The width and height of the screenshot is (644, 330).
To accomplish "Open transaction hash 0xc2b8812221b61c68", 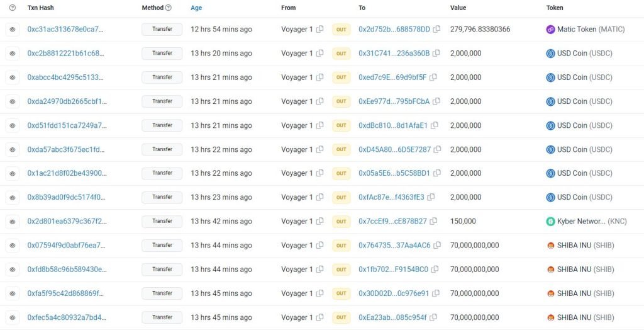I will point(65,54).
